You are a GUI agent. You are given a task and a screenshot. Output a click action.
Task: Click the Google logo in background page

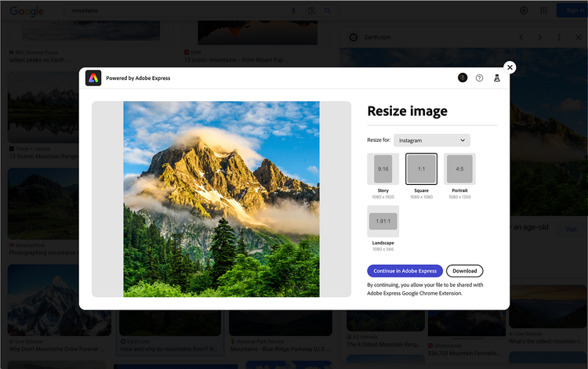point(27,11)
